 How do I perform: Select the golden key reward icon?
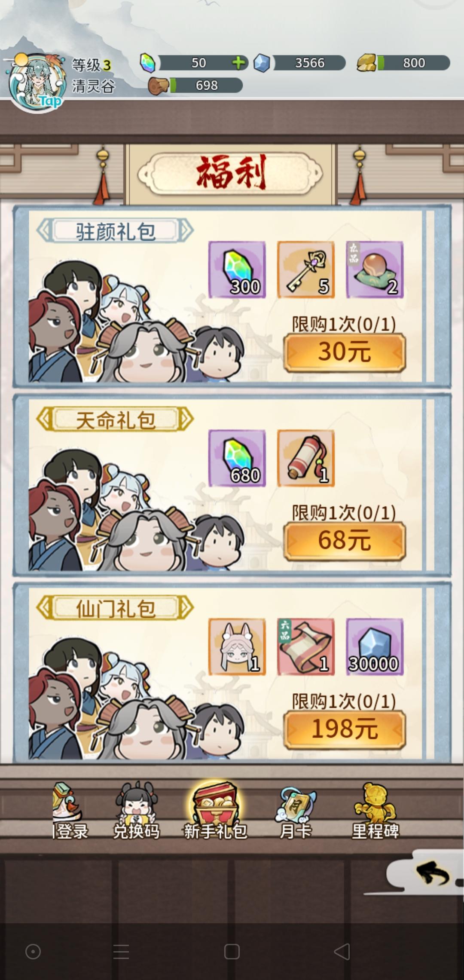[306, 269]
